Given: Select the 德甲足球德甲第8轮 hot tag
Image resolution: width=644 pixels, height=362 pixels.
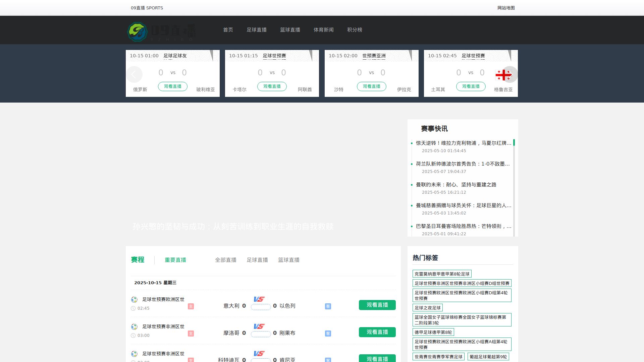Looking at the screenshot, I should tap(433, 332).
